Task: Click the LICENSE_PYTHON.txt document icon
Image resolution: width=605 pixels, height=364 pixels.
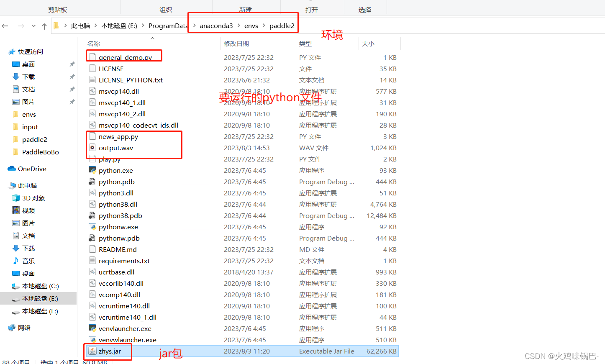Action: point(92,80)
